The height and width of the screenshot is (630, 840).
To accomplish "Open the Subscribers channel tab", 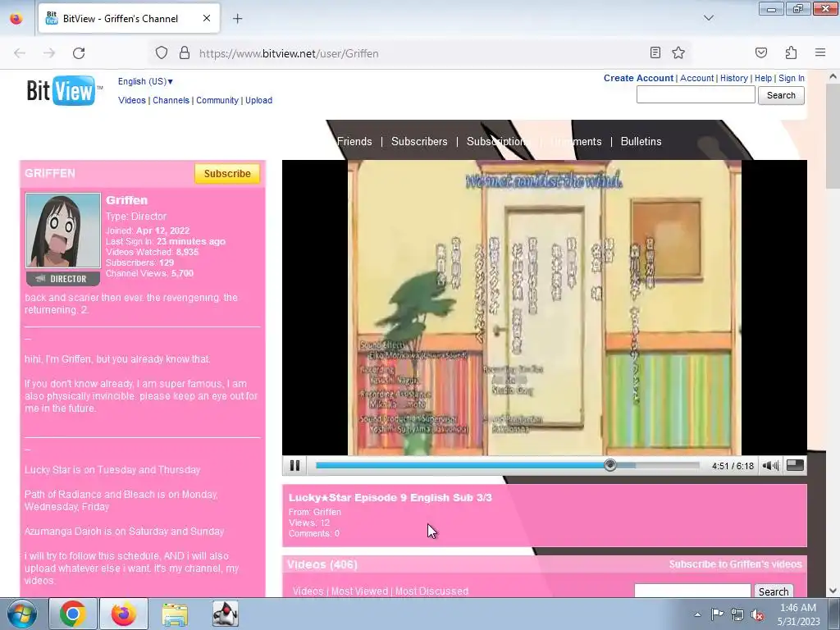I will (419, 141).
